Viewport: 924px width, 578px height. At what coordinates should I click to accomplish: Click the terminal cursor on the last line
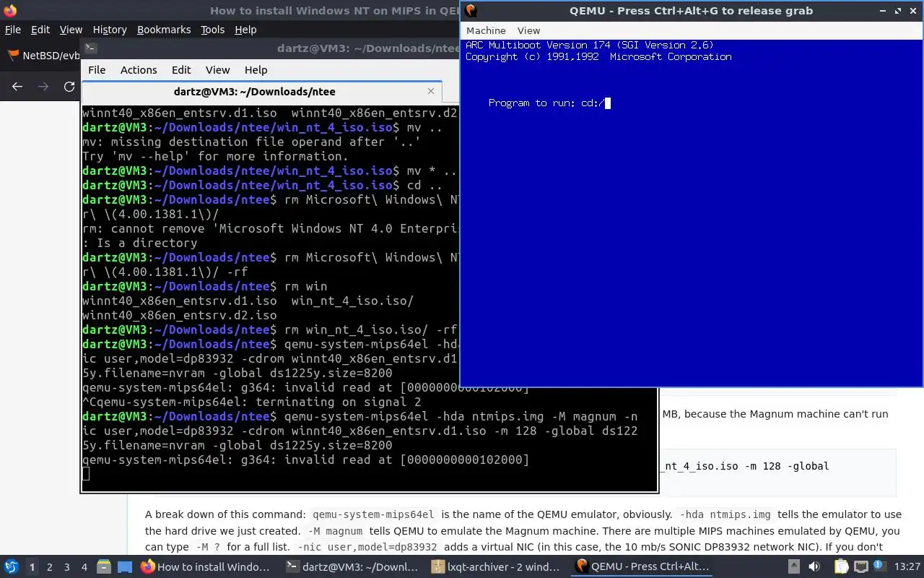[x=86, y=474]
